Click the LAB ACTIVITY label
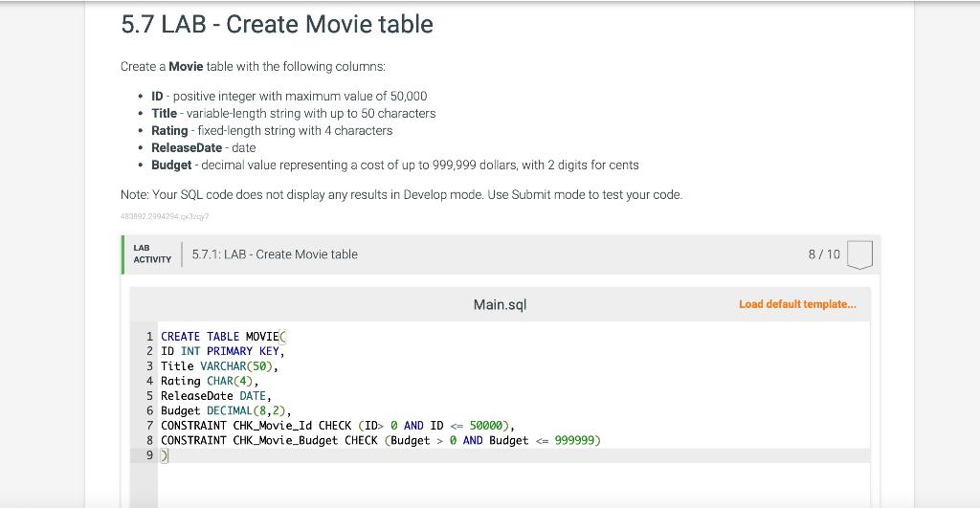This screenshot has width=980, height=508. 152,254
